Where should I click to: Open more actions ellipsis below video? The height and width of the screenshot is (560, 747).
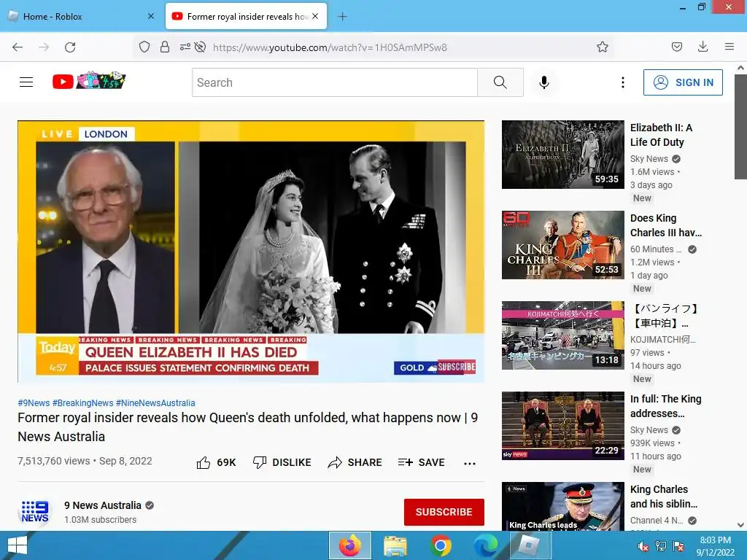pos(470,463)
